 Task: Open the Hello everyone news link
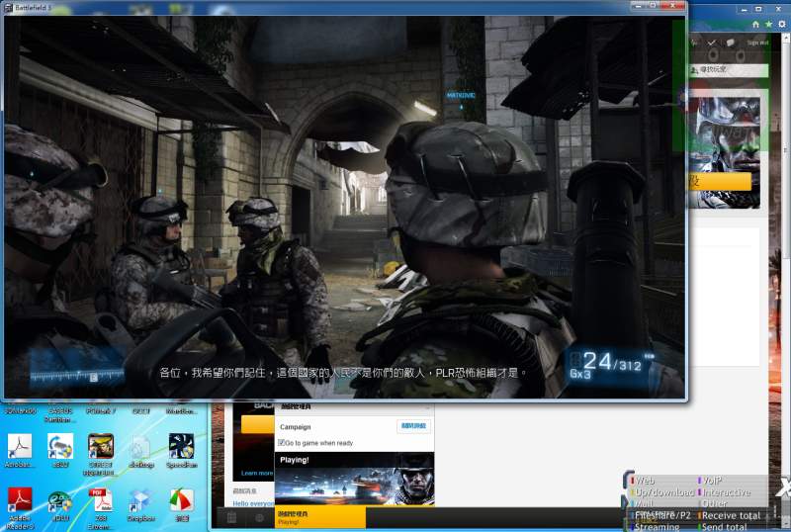tap(254, 503)
